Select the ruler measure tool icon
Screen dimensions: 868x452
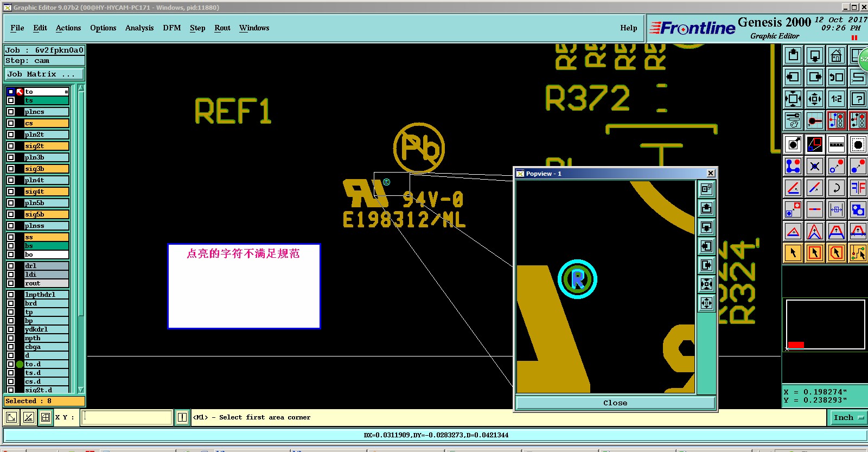[x=837, y=144]
